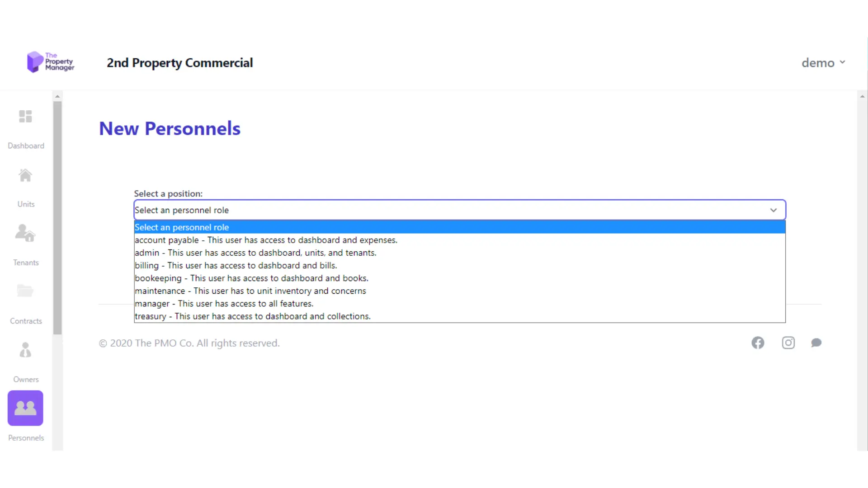Click the Contracts icon in sidebar
Viewport: 868px width, 488px height.
[x=26, y=291]
